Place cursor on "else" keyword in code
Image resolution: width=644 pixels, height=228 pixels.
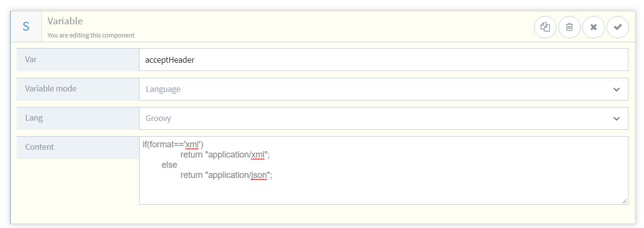click(169, 165)
